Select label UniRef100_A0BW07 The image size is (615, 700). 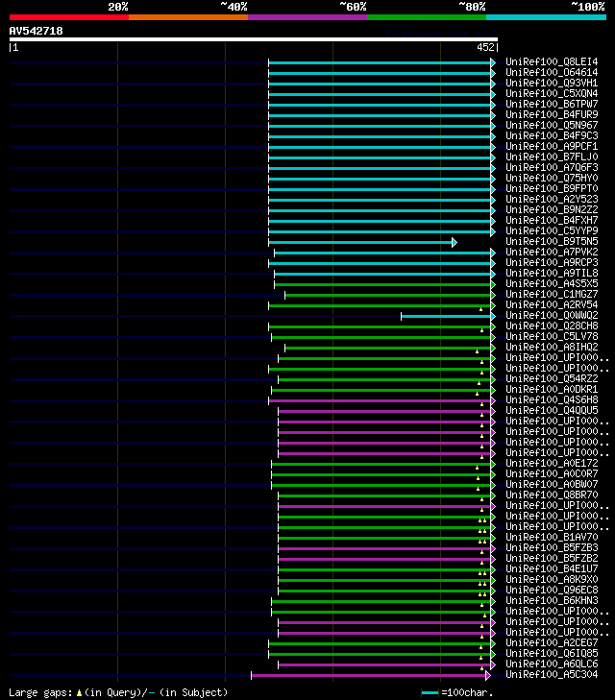[x=552, y=484]
